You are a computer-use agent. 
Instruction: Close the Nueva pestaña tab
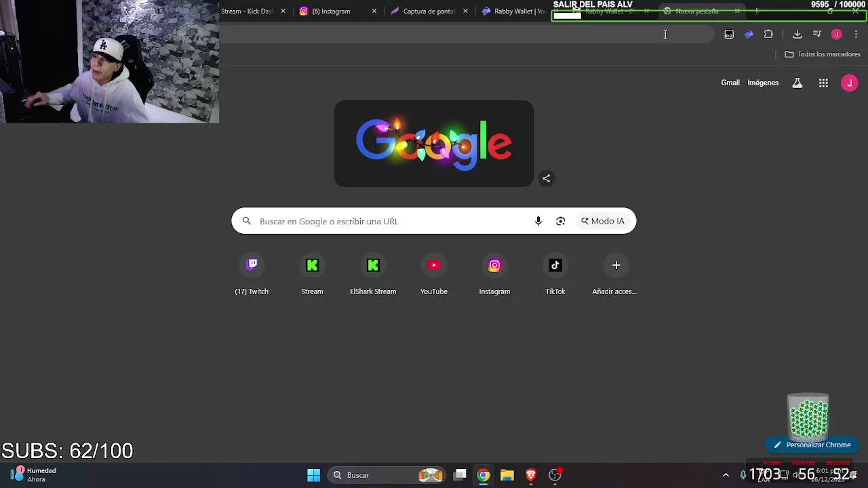click(x=737, y=12)
